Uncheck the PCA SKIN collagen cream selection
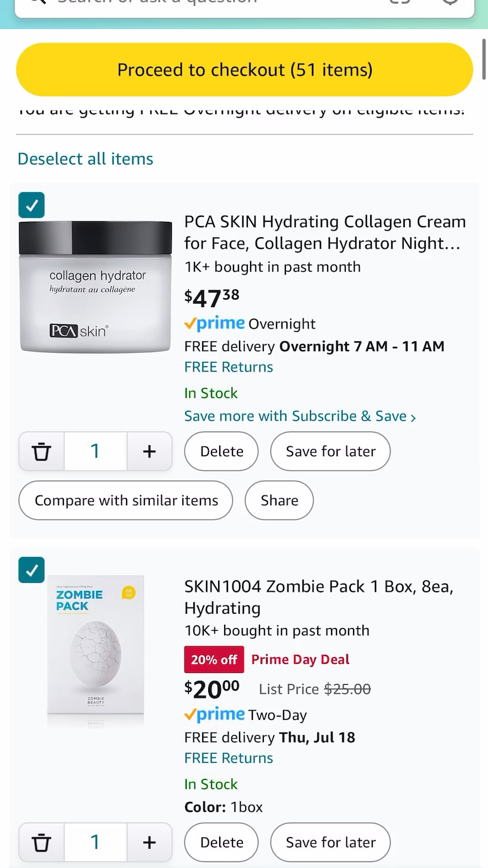Viewport: 488px width, 868px height. point(31,205)
